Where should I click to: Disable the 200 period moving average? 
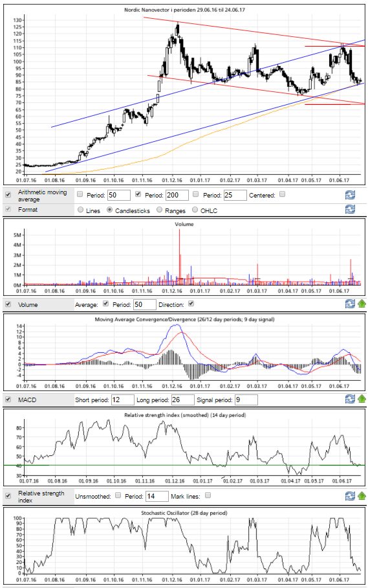pyautogui.click(x=138, y=194)
